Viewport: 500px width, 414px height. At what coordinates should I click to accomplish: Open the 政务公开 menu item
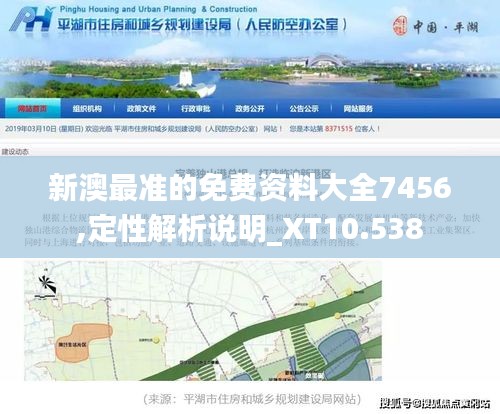point(250,109)
